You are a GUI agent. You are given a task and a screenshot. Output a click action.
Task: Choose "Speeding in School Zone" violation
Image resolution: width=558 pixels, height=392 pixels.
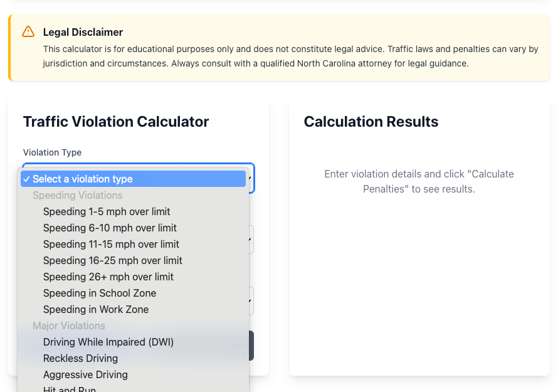pyautogui.click(x=99, y=293)
